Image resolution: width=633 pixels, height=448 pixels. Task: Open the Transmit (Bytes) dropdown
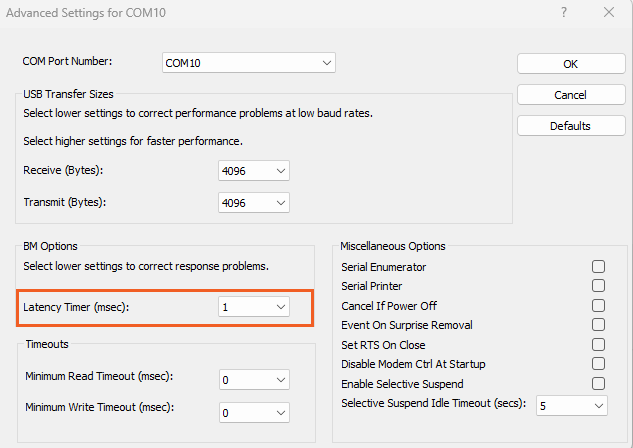[254, 203]
